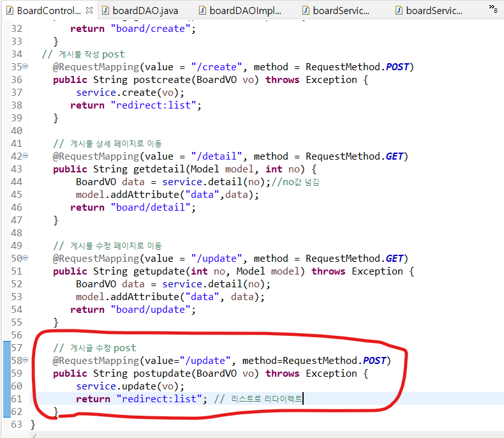Click RequestMethod.POST on line 58
Screen dimensions: 504x438
(334, 361)
